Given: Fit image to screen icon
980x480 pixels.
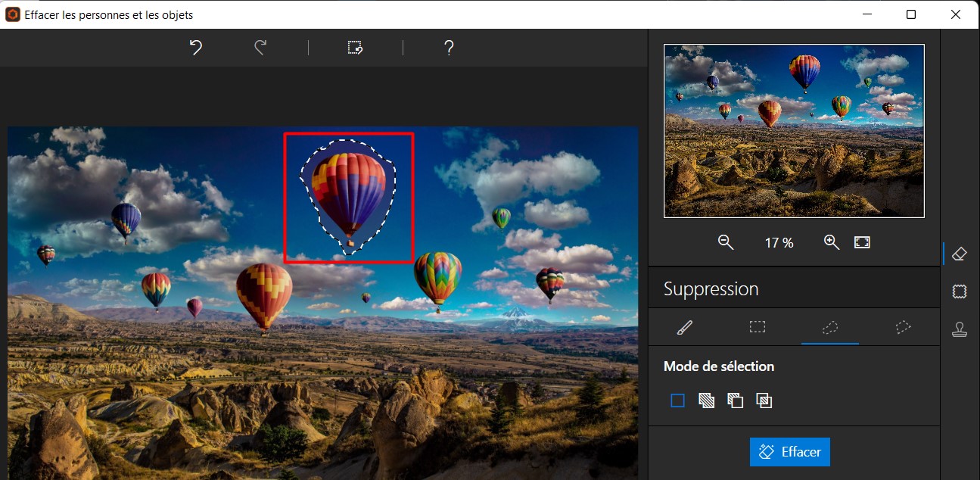Looking at the screenshot, I should pos(862,242).
